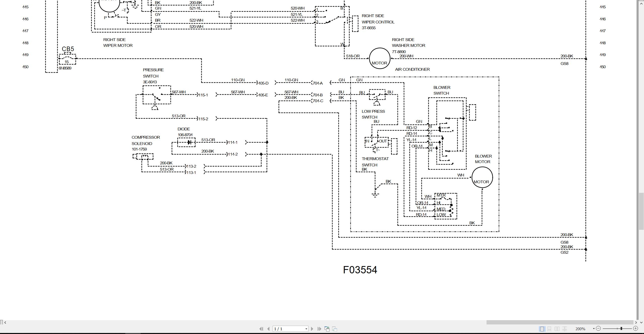Click the COMPRESSOR SOLENOID label
The image size is (644, 334).
point(146,140)
